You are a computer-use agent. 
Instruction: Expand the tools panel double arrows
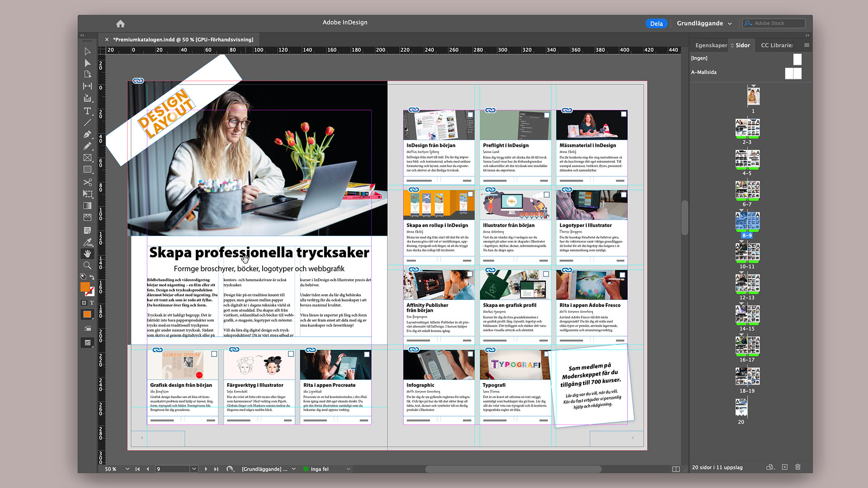pyautogui.click(x=82, y=35)
